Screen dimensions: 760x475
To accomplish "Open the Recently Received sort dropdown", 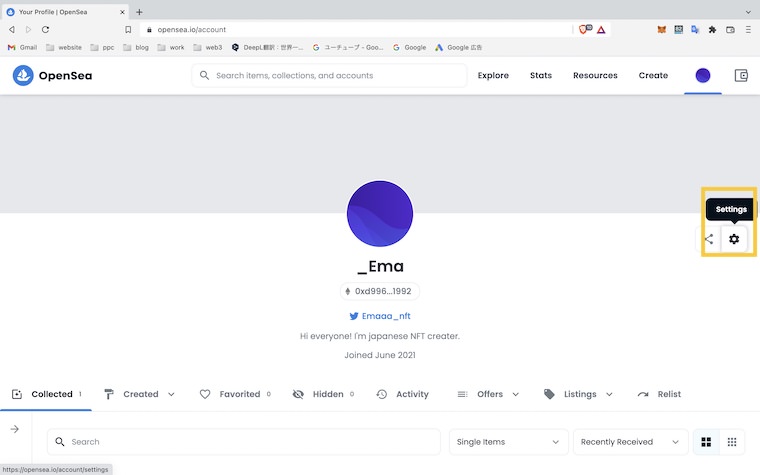I will 630,442.
